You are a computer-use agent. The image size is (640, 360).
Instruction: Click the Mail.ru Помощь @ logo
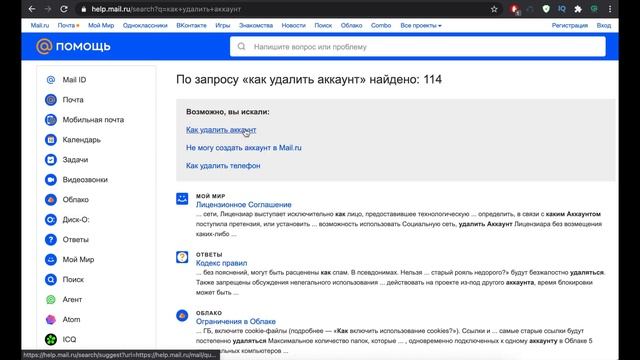[x=44, y=47]
